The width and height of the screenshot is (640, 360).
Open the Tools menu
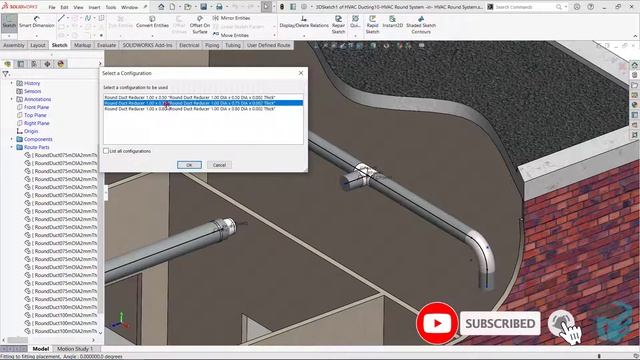[x=111, y=7]
